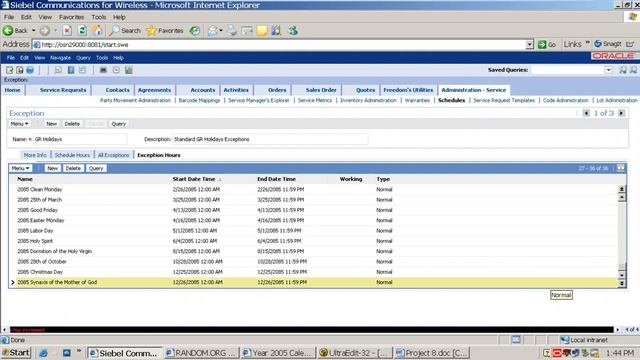Click the first Siebel toolbar new record icon
The height and width of the screenshot is (360, 640).
(9, 70)
